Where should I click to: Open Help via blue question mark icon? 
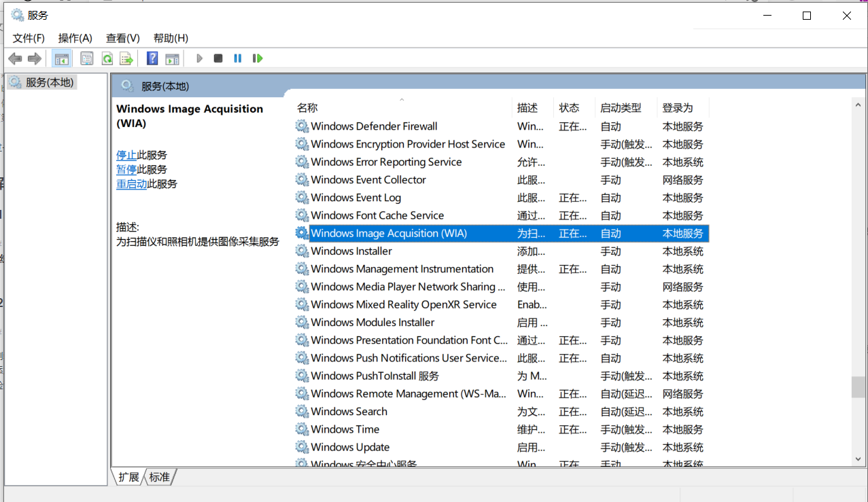coord(152,58)
